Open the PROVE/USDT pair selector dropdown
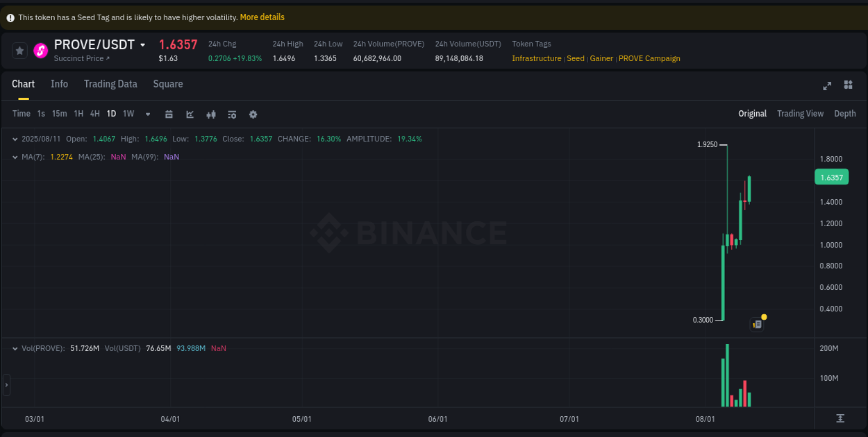This screenshot has height=437, width=868. coord(142,44)
